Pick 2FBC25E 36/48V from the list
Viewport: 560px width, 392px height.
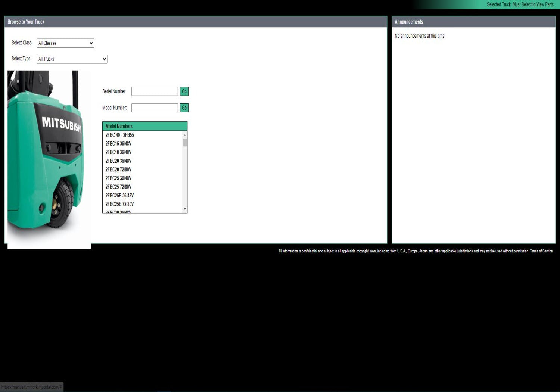pos(119,195)
